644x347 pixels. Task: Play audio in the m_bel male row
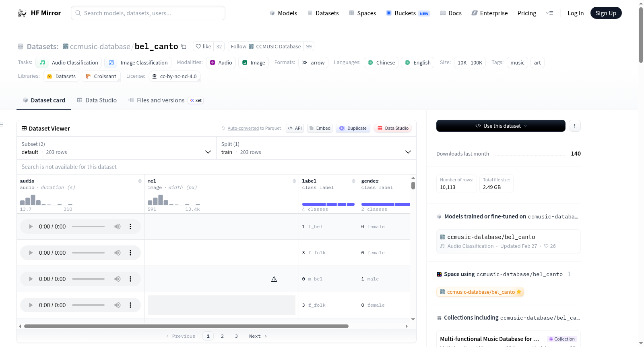31,279
